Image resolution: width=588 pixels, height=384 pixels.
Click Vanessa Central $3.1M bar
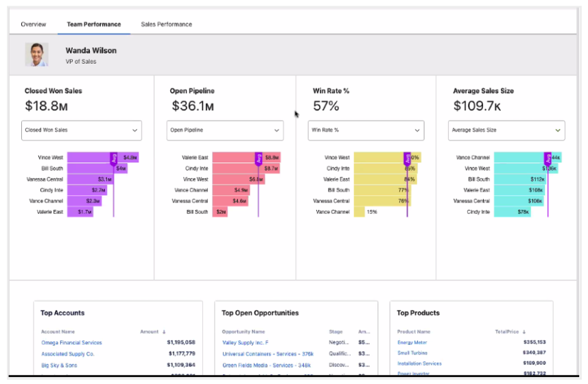[x=91, y=179]
